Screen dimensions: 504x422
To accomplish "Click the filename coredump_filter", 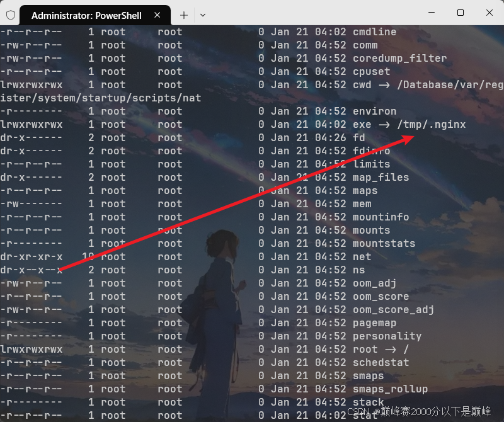I will tap(399, 58).
